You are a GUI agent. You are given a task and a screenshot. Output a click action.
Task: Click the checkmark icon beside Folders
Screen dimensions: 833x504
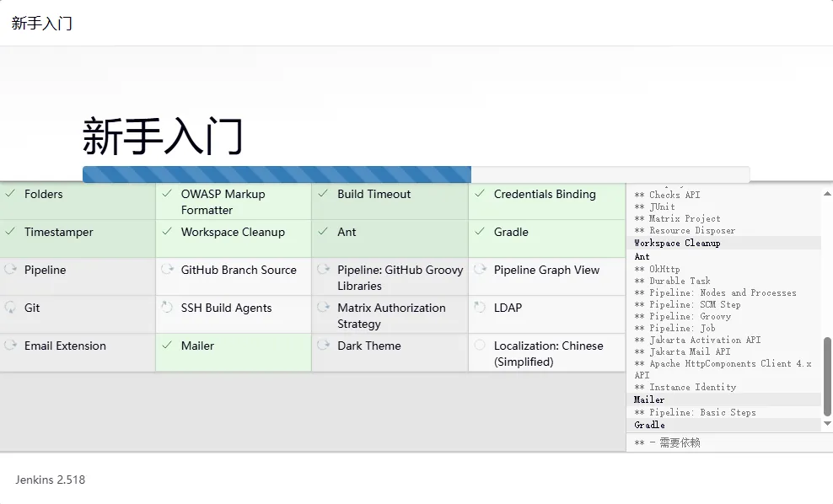(10, 194)
